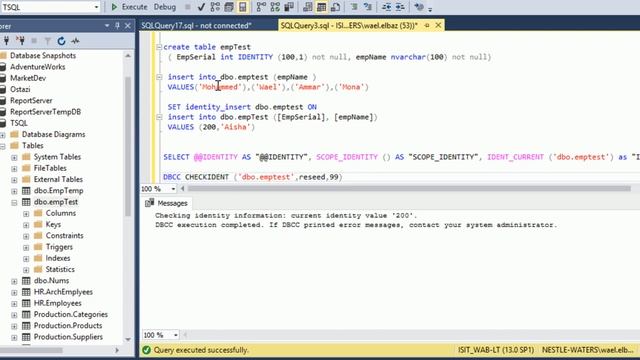
Task: Collapse the dbo.empTest table node
Action: click(14, 202)
